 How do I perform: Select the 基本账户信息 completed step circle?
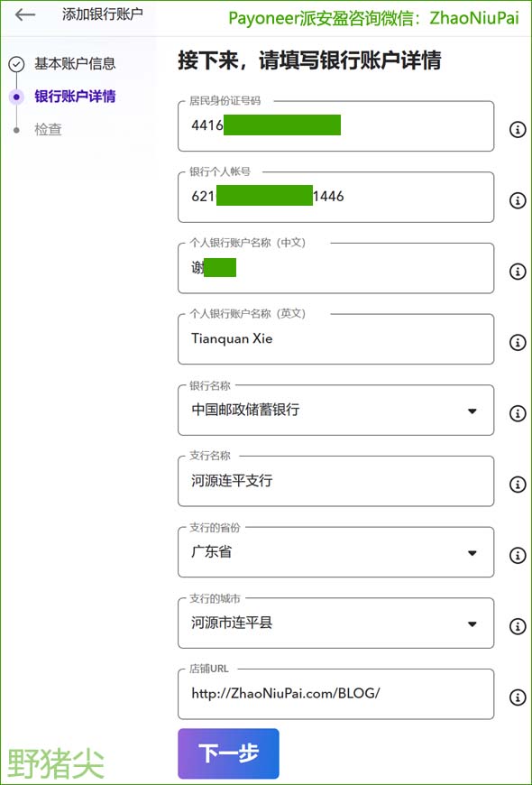click(16, 64)
